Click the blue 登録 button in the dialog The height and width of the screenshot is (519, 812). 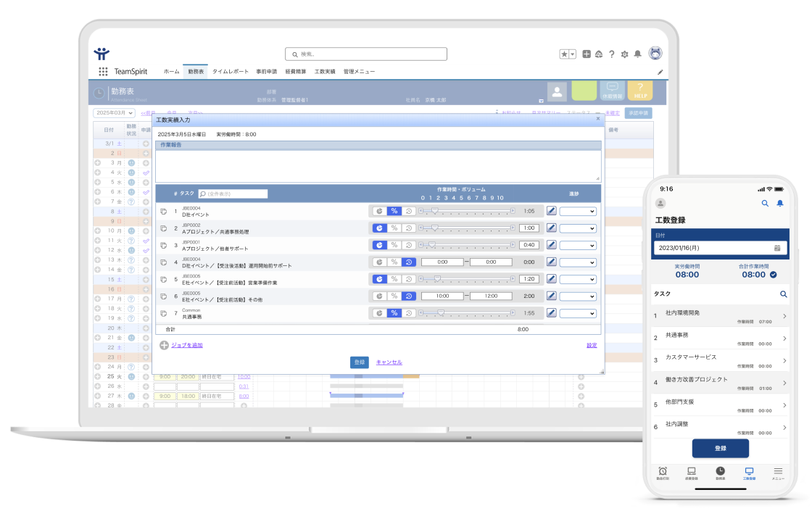pyautogui.click(x=359, y=362)
